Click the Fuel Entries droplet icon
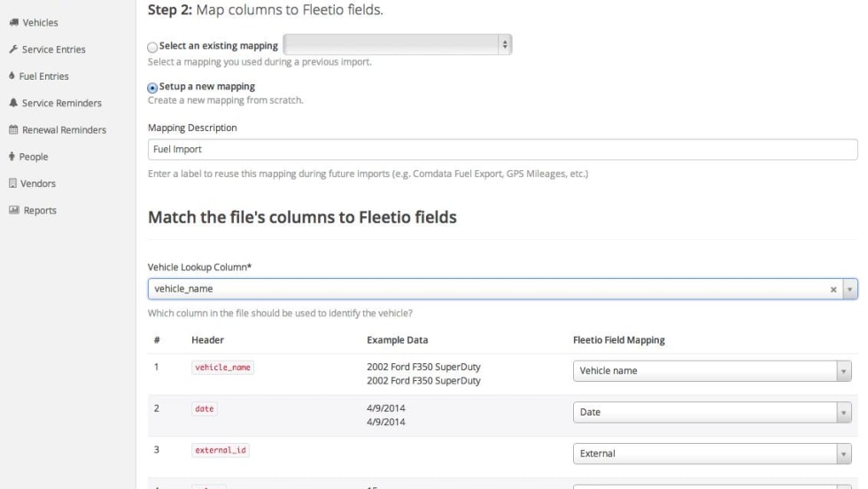This screenshot has height=489, width=868. coord(13,76)
